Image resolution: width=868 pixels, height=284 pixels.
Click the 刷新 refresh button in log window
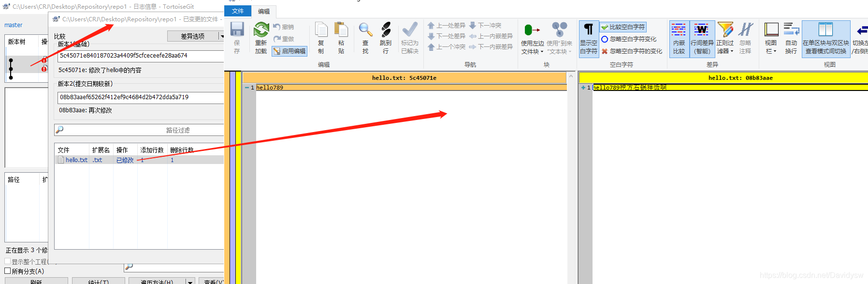point(36,281)
